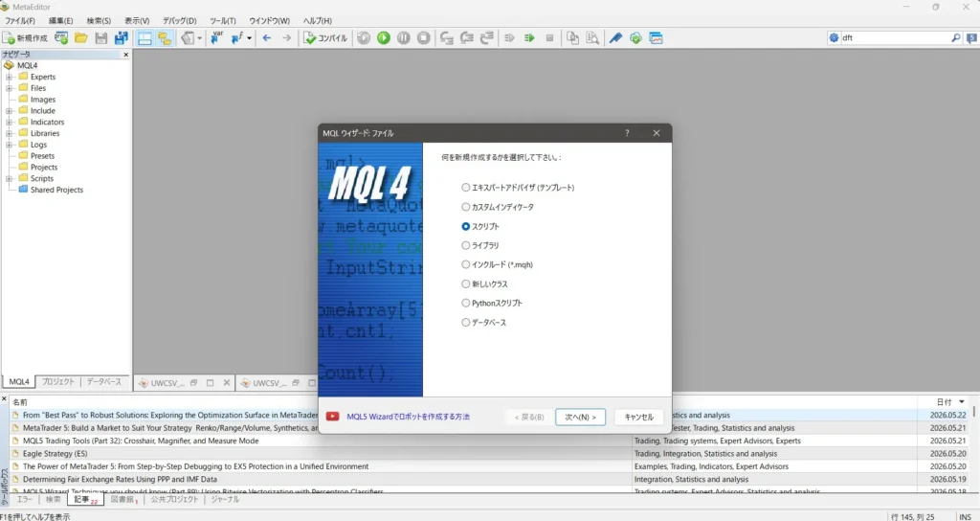The image size is (980, 521).
Task: Click the MQL5 cloud storage toolbar icon
Action: 635,38
